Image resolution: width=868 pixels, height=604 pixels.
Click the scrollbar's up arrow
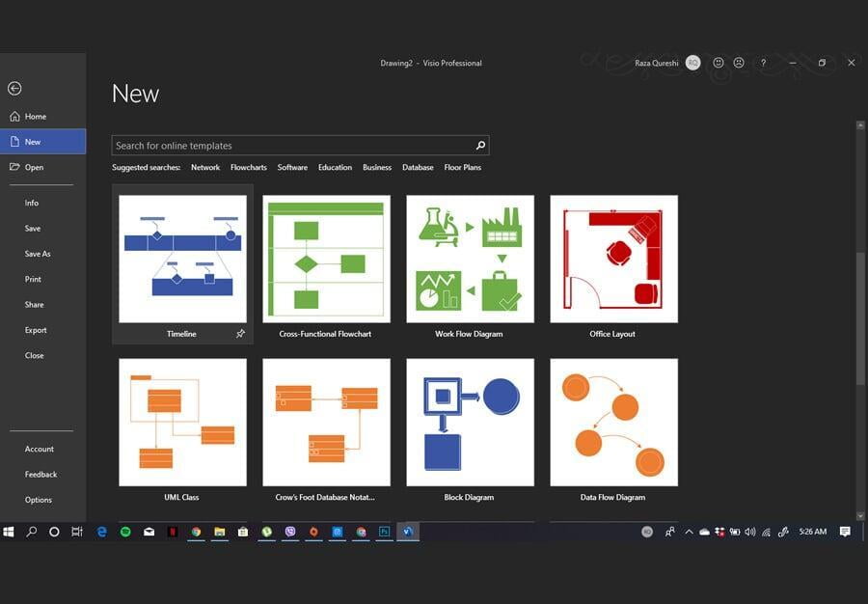860,125
